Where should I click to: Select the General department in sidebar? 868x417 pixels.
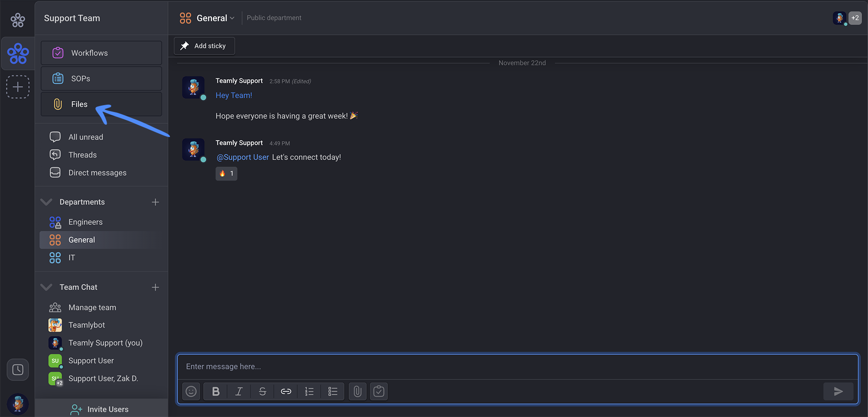click(x=101, y=239)
